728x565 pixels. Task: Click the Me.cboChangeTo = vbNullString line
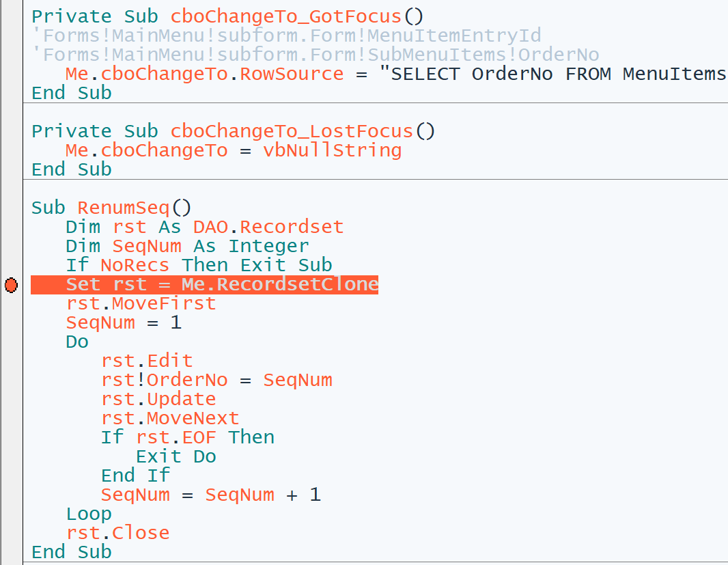tap(234, 150)
